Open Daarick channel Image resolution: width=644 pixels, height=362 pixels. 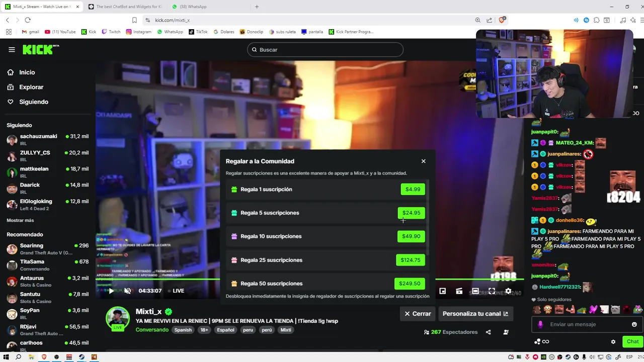point(48,188)
